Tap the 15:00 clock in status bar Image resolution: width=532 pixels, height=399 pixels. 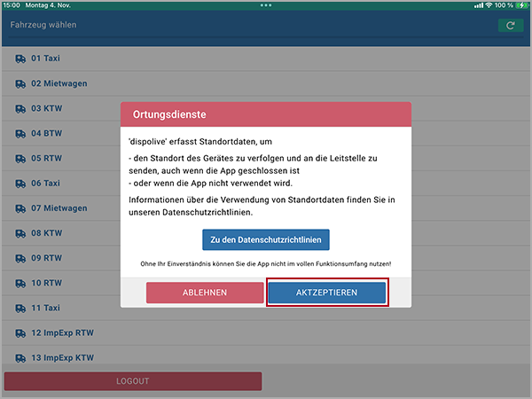(x=12, y=5)
